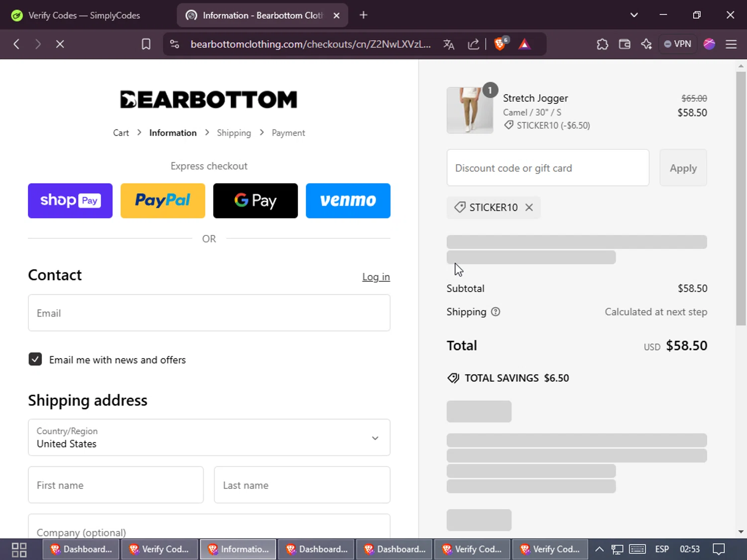Open Leo AI sparkle icon

pos(646,44)
